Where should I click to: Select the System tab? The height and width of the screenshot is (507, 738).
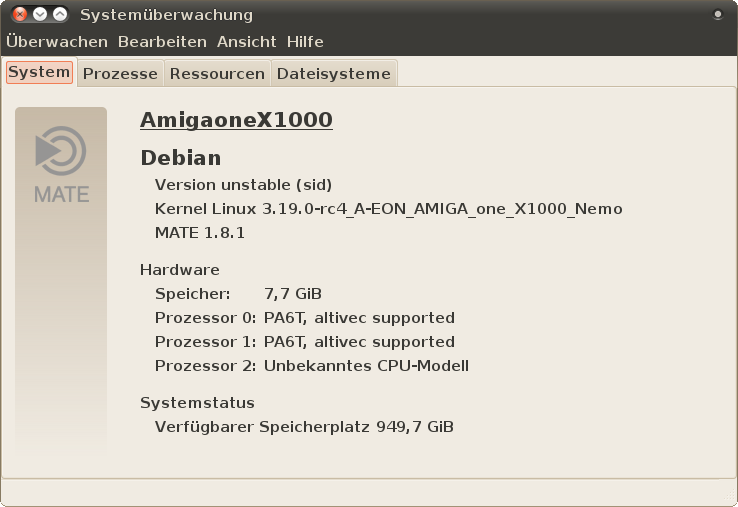(39, 73)
